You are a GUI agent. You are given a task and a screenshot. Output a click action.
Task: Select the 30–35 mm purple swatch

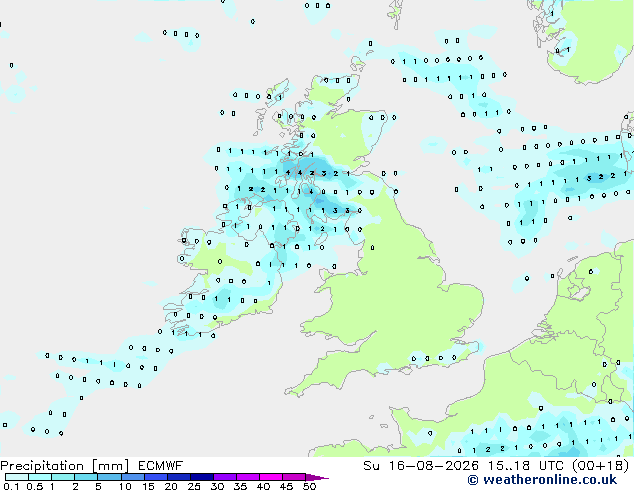tap(225, 477)
